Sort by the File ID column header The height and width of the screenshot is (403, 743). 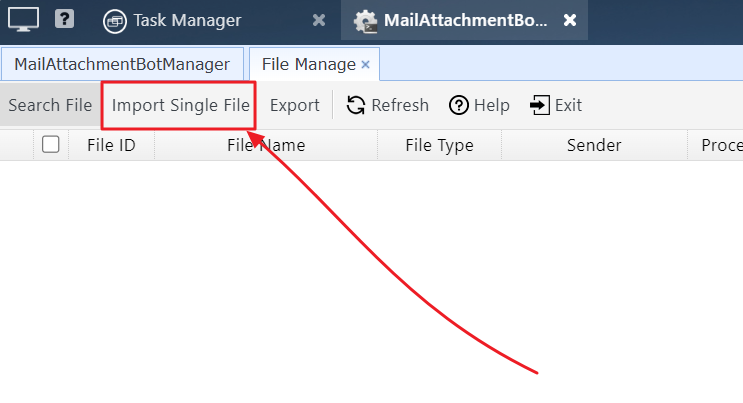tap(111, 145)
